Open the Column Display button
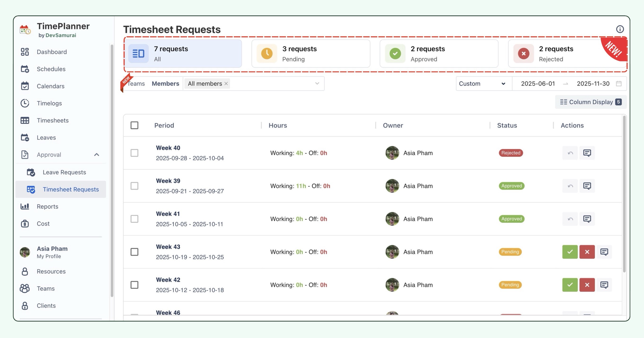The height and width of the screenshot is (338, 644). point(591,102)
